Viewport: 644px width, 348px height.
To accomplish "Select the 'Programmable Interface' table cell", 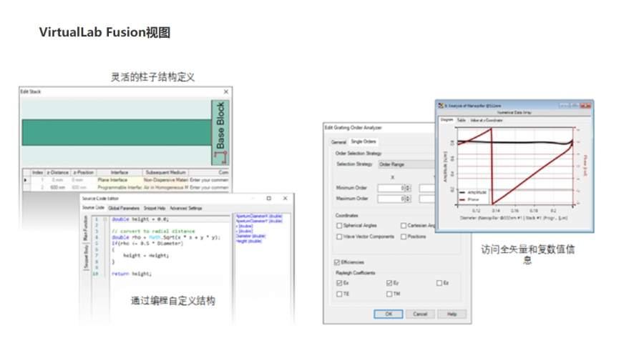I will pyautogui.click(x=119, y=187).
